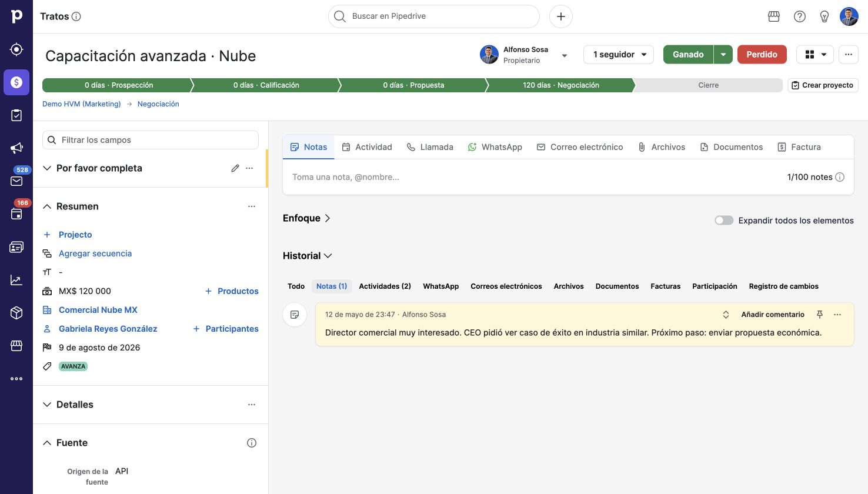Image resolution: width=868 pixels, height=494 pixels.
Task: Open Deals dollar icon in sidebar
Action: pyautogui.click(x=16, y=82)
